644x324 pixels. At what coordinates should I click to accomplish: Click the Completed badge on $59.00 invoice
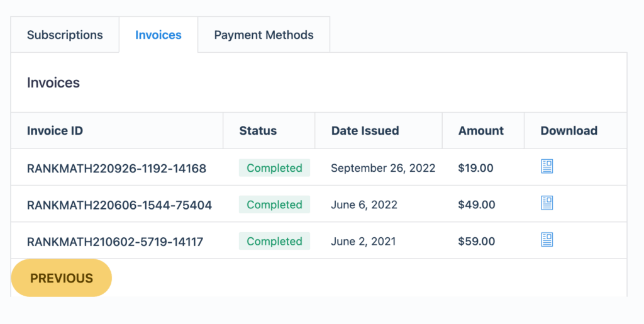tap(274, 241)
